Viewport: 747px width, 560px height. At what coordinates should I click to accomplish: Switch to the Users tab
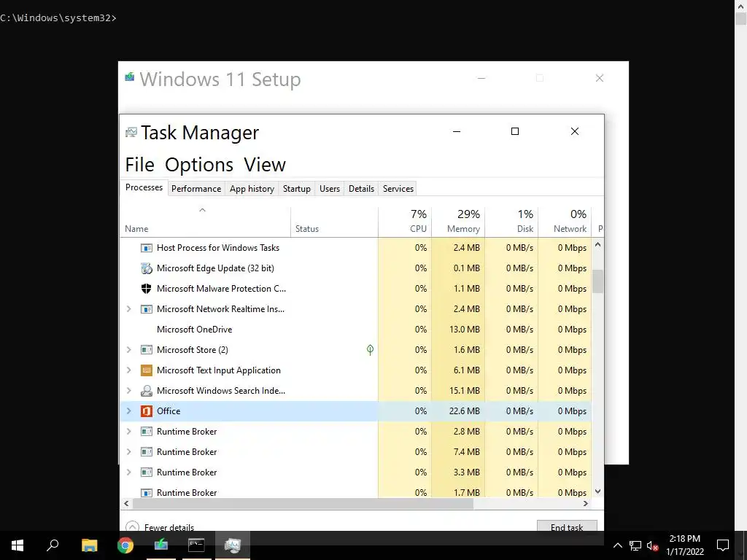point(330,189)
